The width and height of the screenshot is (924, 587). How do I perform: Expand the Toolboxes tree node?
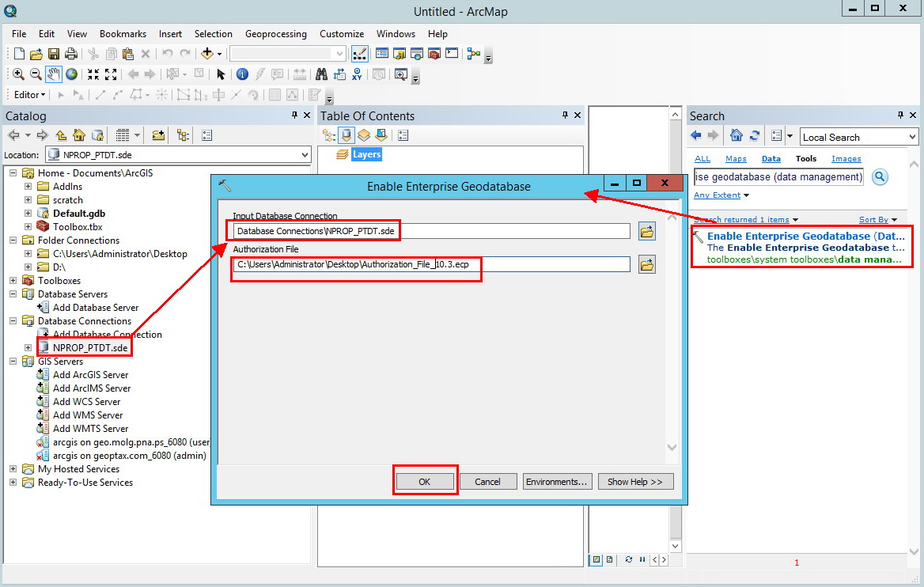pyautogui.click(x=13, y=281)
